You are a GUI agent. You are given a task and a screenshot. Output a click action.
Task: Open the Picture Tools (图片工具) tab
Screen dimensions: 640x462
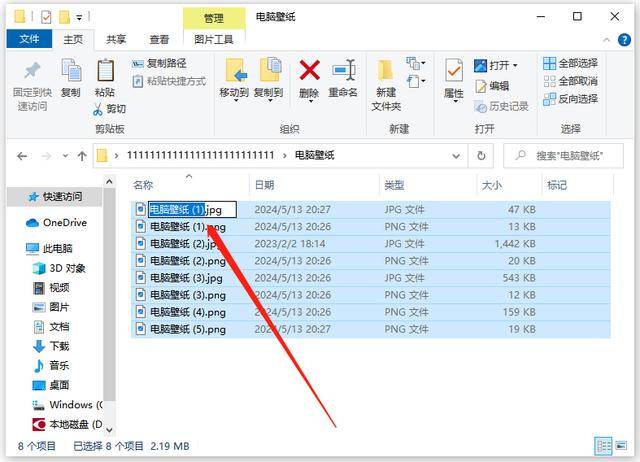click(x=214, y=40)
